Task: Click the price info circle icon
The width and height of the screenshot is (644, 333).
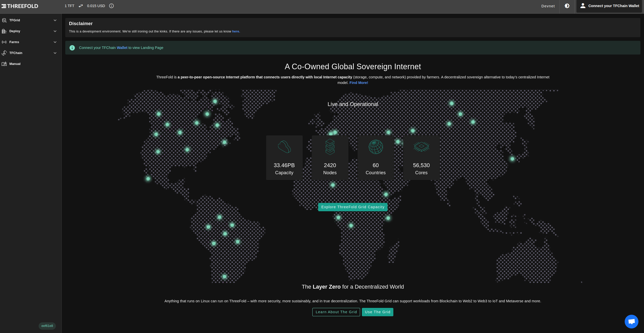Action: tap(111, 6)
